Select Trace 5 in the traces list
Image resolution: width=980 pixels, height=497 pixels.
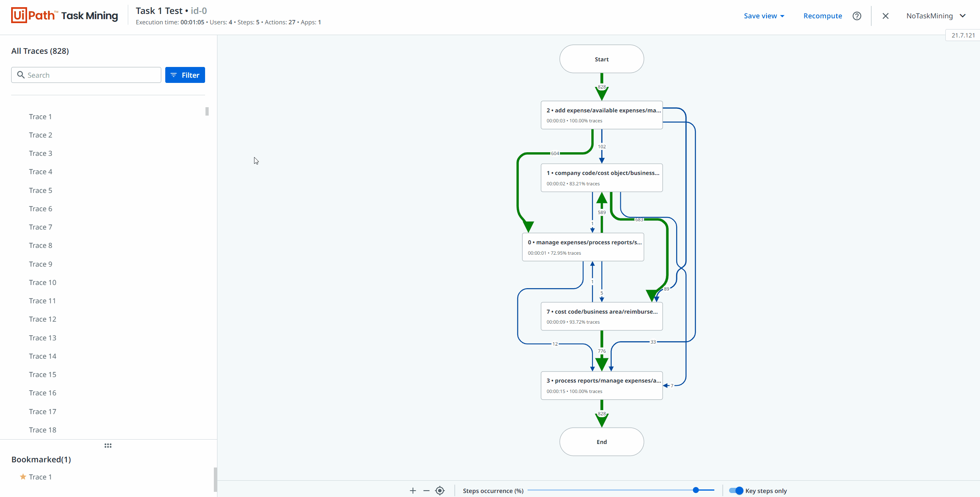[x=41, y=191]
